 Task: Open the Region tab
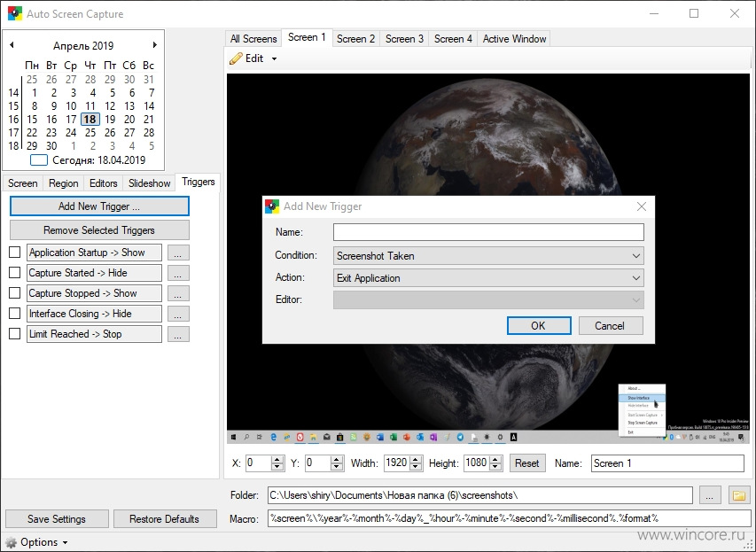(63, 183)
